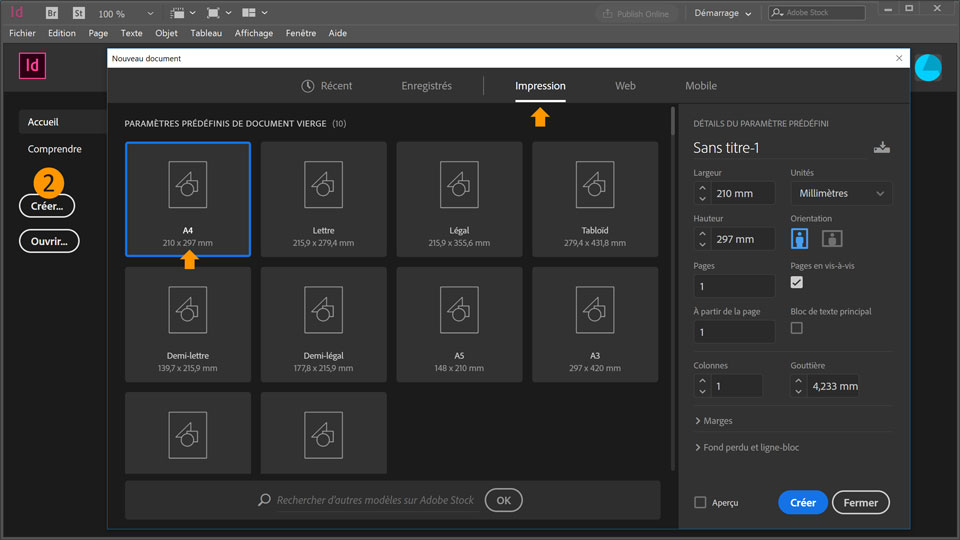The image size is (960, 540).
Task: Open Adobe Stock via the St icon
Action: [78, 13]
